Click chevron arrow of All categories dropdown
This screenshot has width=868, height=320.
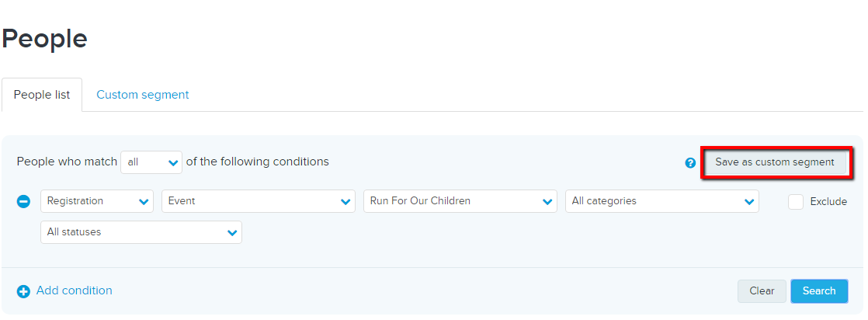point(749,202)
